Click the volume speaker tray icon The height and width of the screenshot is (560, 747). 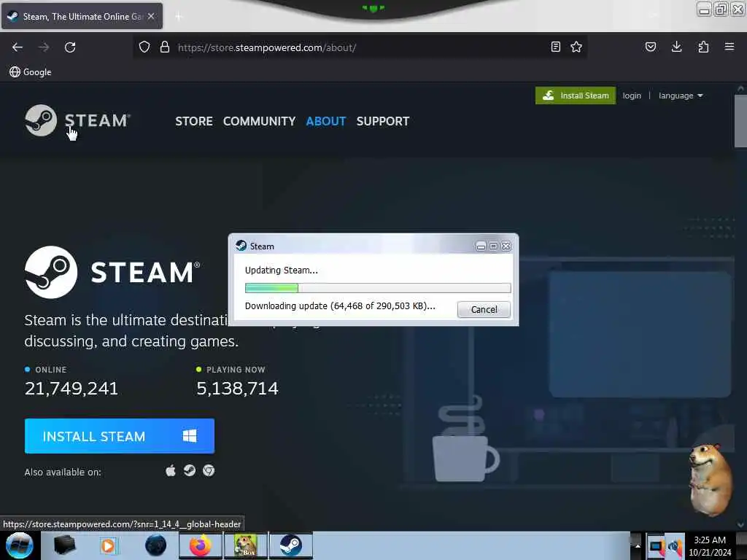[675, 547]
